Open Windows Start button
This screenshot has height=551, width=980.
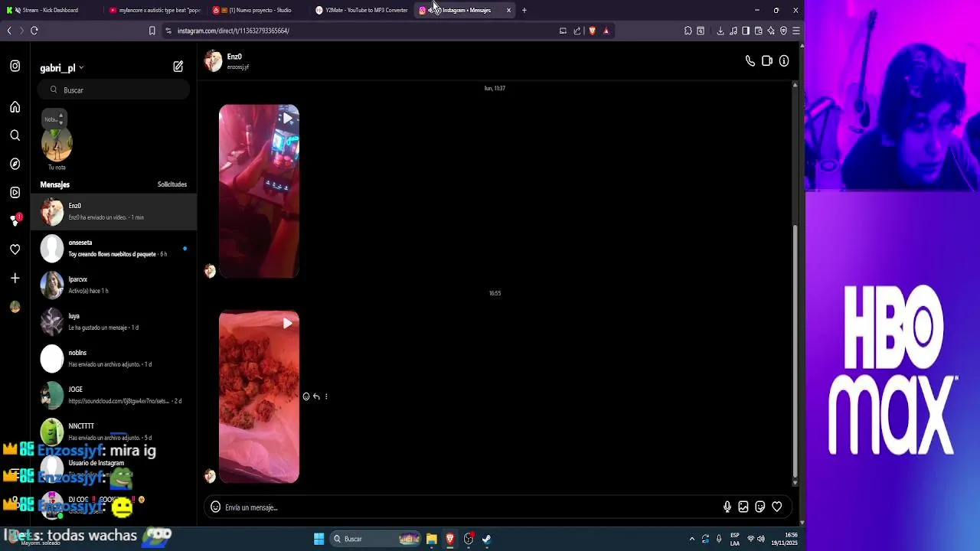pyautogui.click(x=318, y=539)
